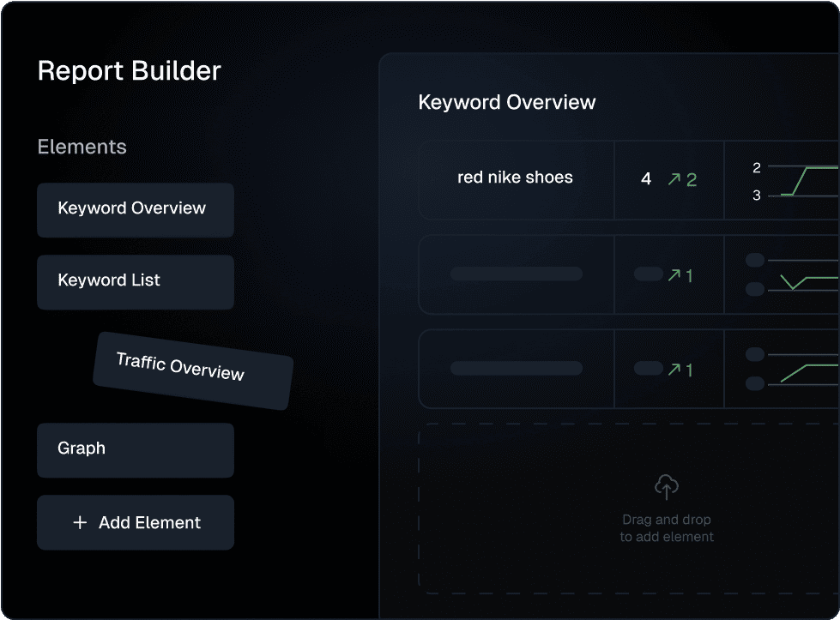Viewport: 840px width, 620px height.
Task: Click the placeholder keyword bar in third row
Action: point(516,369)
